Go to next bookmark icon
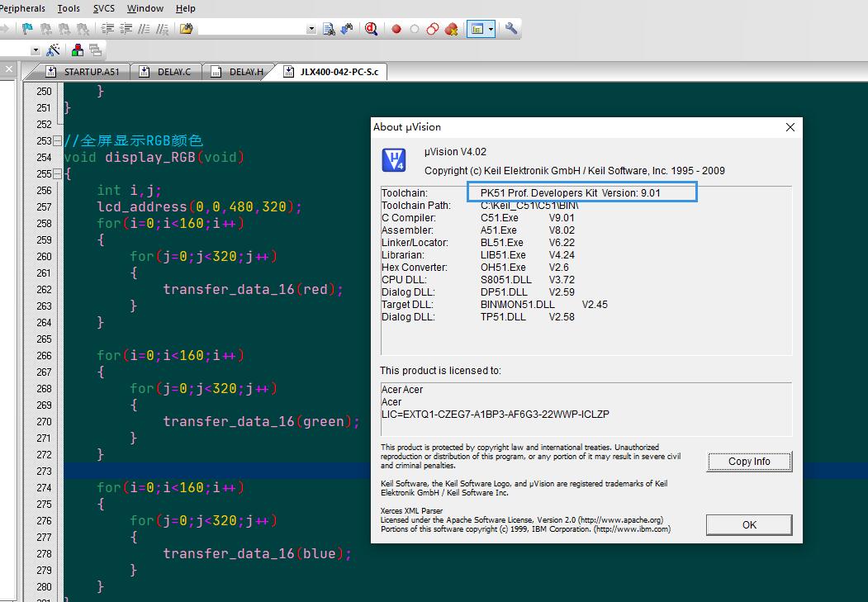Viewport: 868px width, 602px height. [64, 29]
